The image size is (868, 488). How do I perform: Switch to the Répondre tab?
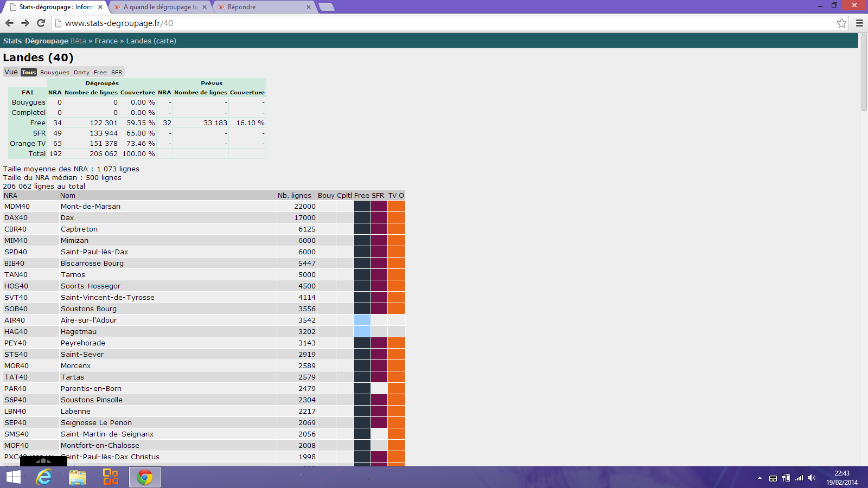click(x=264, y=7)
